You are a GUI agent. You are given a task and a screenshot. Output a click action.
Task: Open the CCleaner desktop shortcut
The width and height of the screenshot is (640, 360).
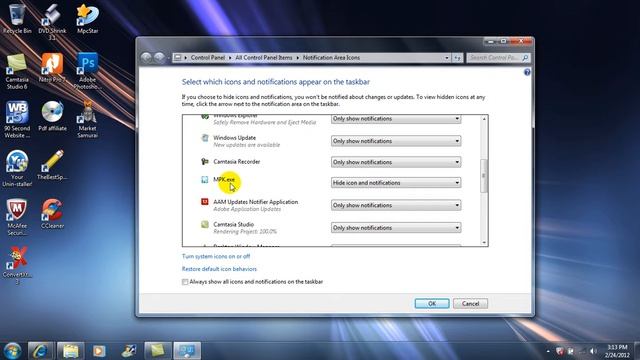(x=52, y=213)
